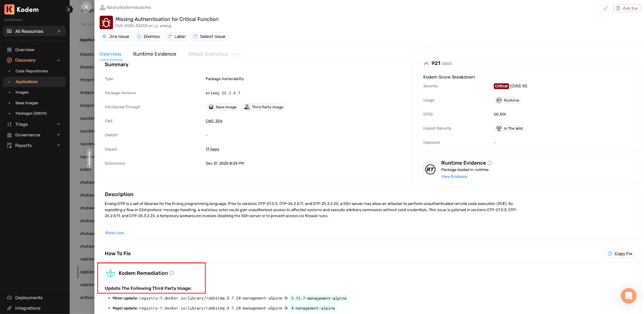Open the View Evidence link

pos(454,177)
